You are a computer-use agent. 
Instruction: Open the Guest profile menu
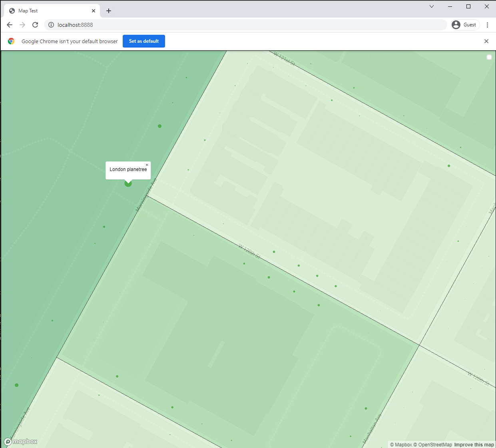pyautogui.click(x=464, y=25)
